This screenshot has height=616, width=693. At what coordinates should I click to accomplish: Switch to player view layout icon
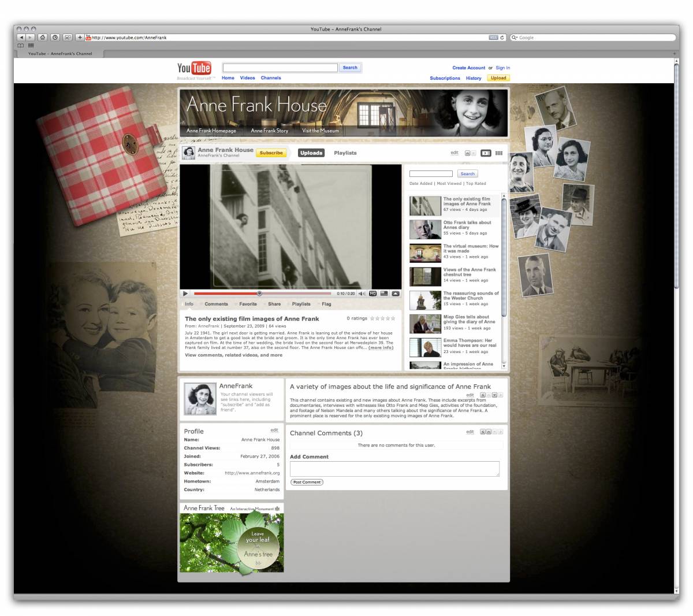[486, 153]
